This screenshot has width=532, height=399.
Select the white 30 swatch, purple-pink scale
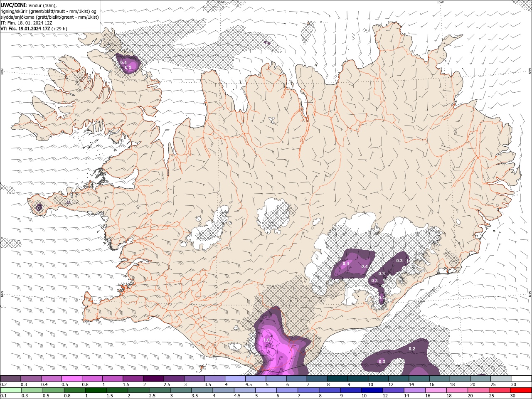pyautogui.click(x=521, y=379)
